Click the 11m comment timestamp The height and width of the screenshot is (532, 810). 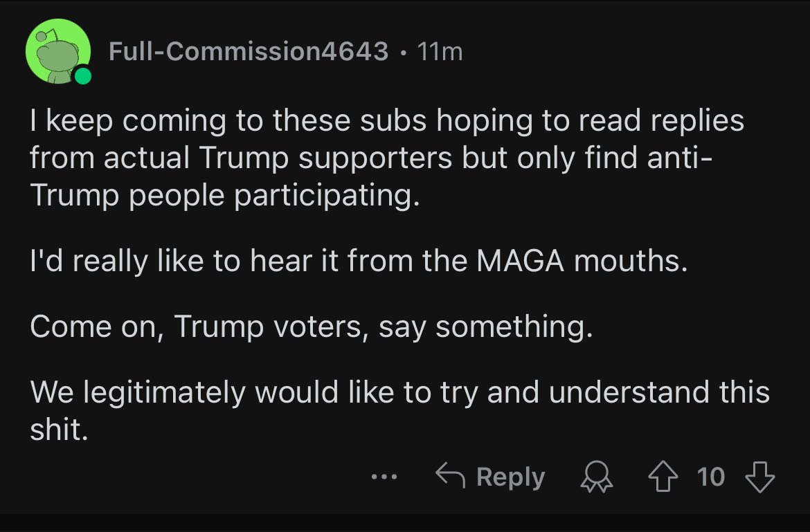[440, 52]
